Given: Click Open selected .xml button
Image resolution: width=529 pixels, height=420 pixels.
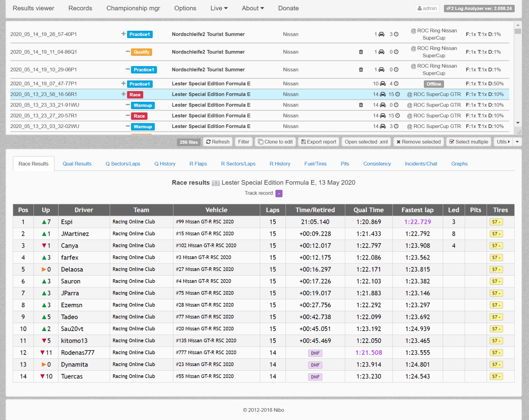Looking at the screenshot, I should click(366, 142).
